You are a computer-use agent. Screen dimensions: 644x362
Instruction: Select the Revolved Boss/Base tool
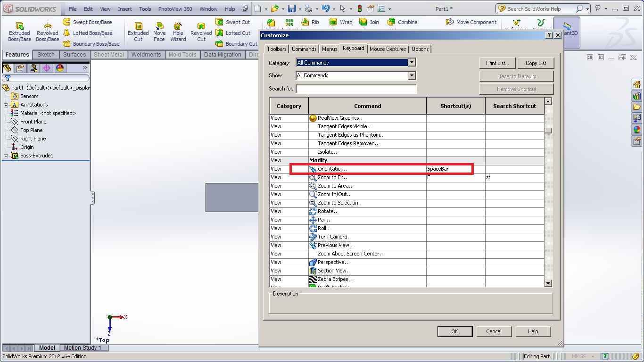click(47, 32)
